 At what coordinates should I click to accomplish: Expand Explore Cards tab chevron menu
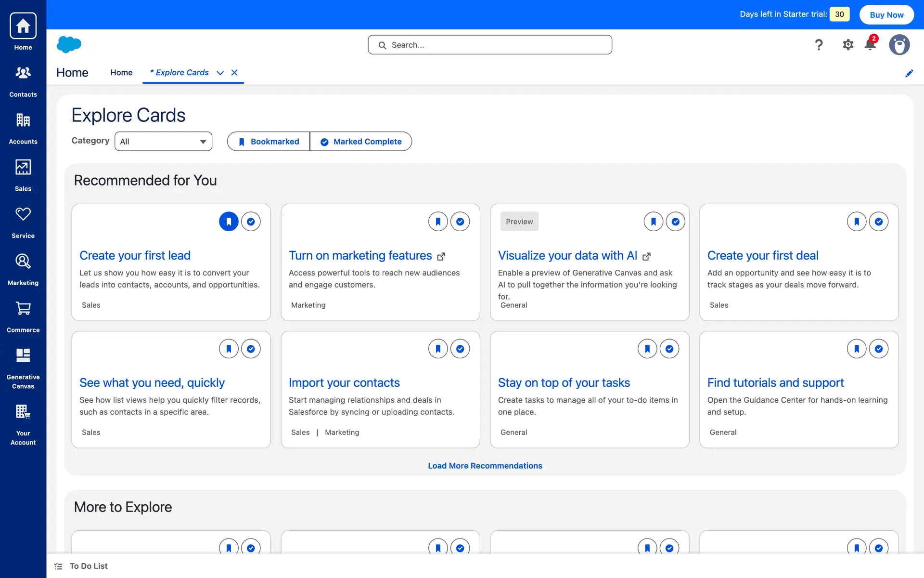220,73
